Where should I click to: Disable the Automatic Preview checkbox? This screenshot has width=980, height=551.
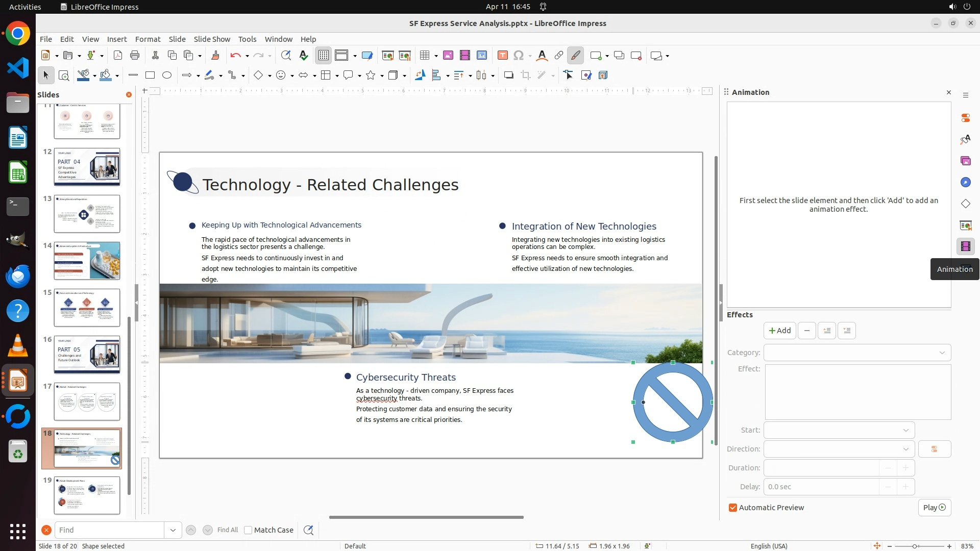pos(733,508)
